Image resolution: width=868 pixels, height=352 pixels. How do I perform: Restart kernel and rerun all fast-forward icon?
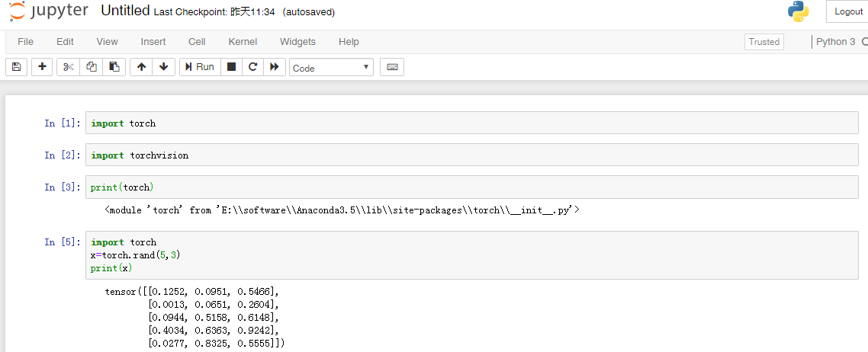pos(275,67)
